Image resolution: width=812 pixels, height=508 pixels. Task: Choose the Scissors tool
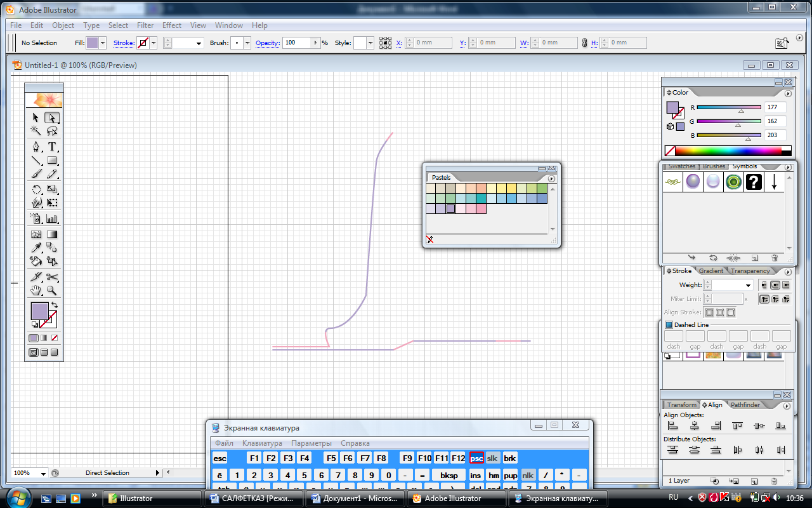point(53,277)
